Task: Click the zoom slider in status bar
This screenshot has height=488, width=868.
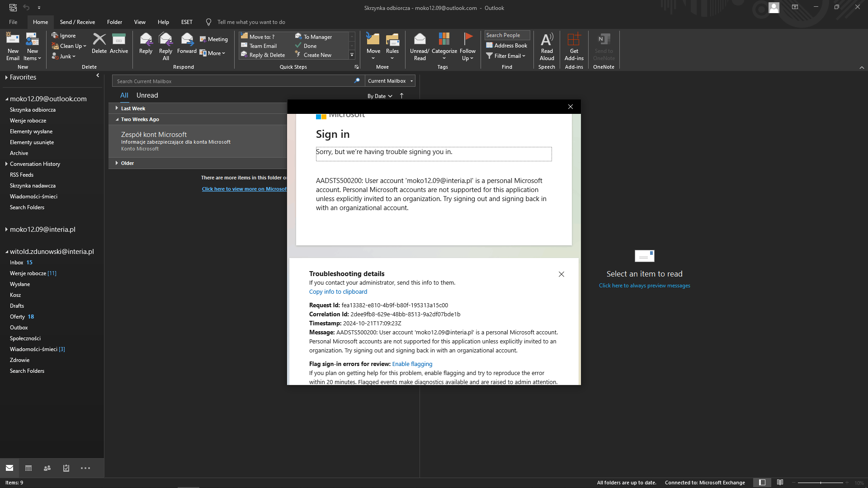Action: pyautogui.click(x=821, y=483)
